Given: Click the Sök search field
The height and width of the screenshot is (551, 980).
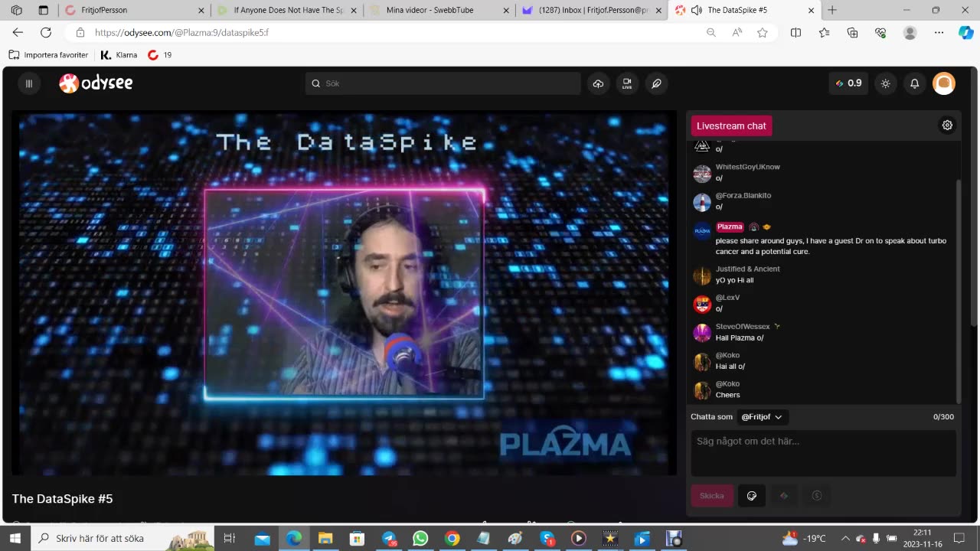Looking at the screenshot, I should [x=443, y=83].
